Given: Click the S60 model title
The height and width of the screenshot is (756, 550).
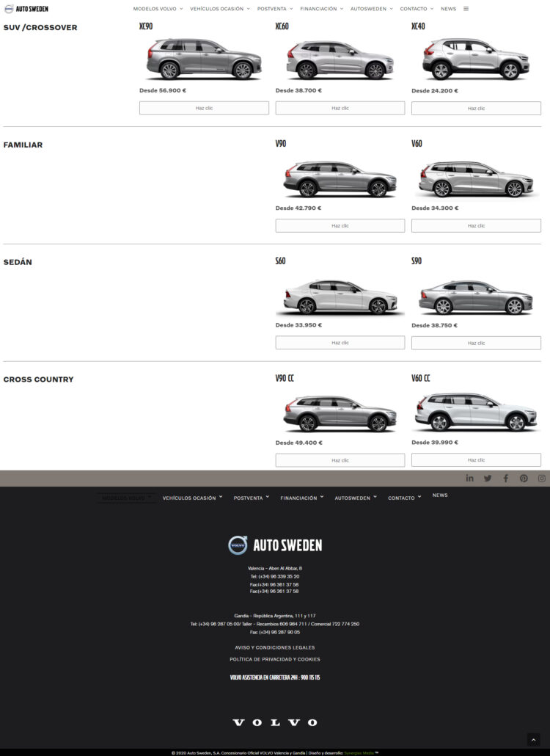Looking at the screenshot, I should (280, 261).
